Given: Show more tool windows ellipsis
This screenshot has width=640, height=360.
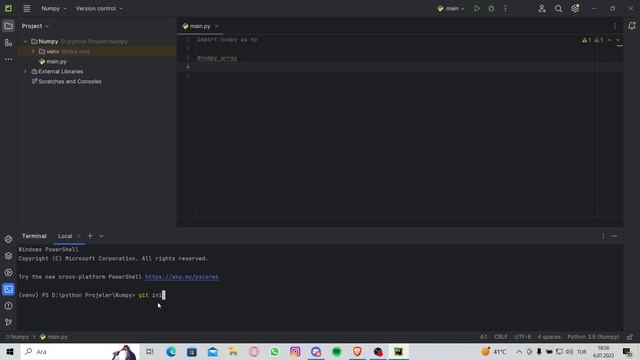Looking at the screenshot, I should (8, 59).
